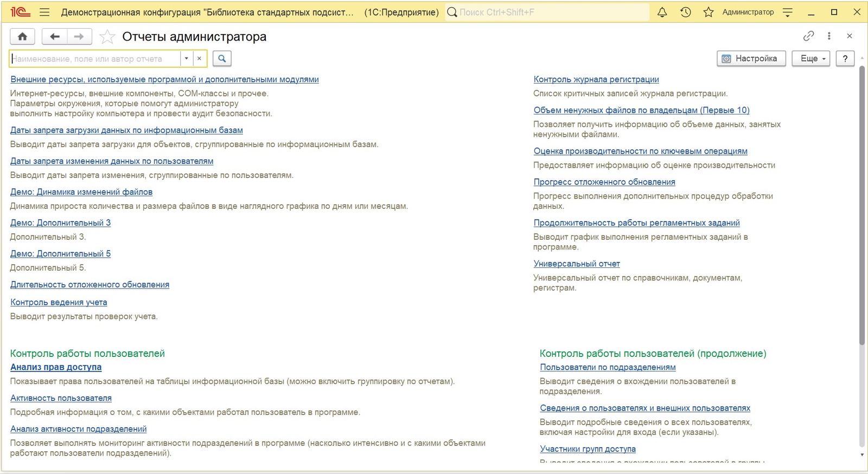
Task: Open help with question mark button
Action: coord(845,59)
